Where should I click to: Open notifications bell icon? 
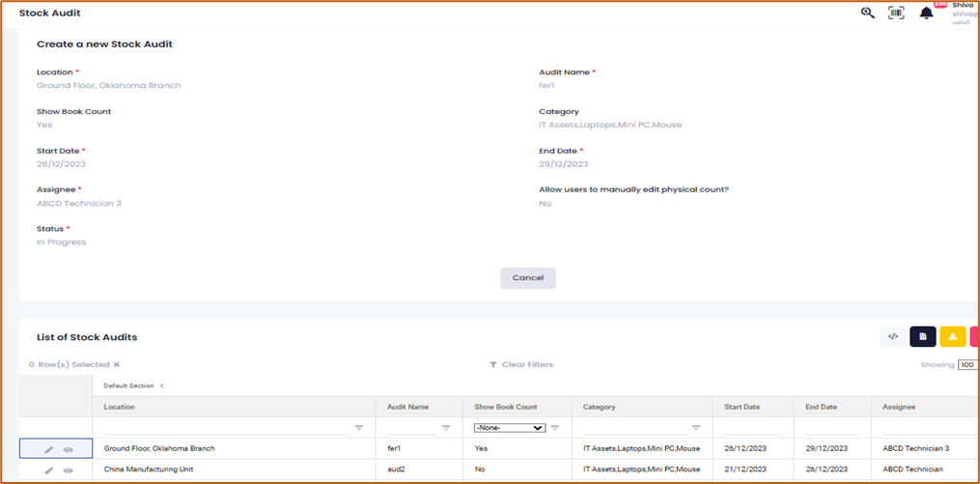coord(926,13)
